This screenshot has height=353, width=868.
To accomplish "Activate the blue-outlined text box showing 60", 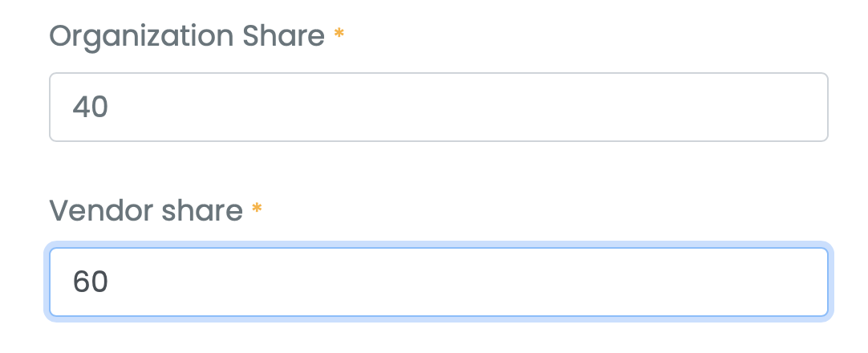I will [x=438, y=282].
